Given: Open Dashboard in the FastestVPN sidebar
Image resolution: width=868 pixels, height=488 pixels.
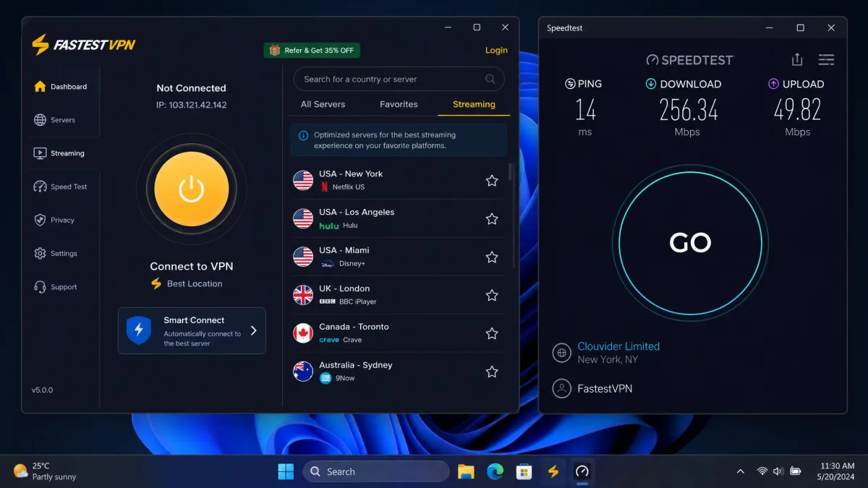Looking at the screenshot, I should pyautogui.click(x=61, y=87).
